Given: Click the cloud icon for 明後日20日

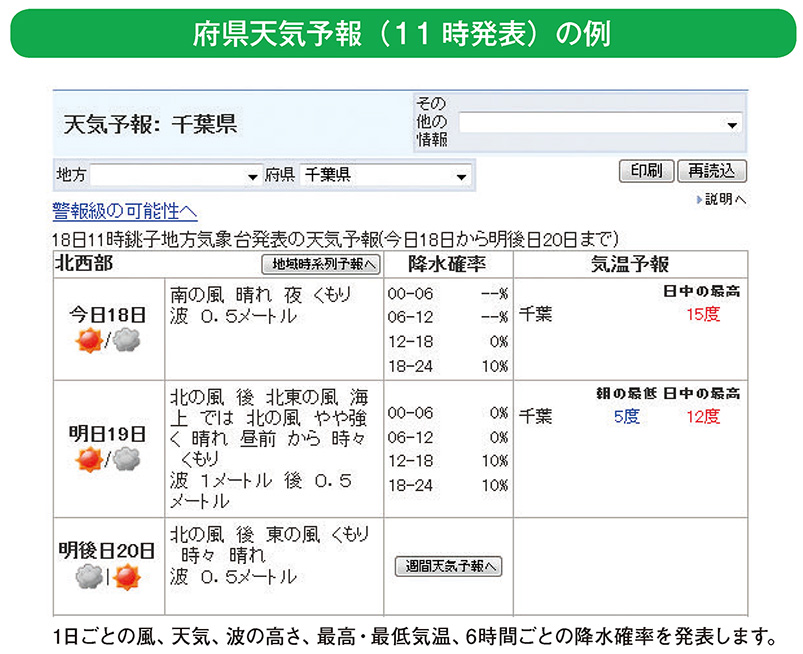Looking at the screenshot, I should [89, 578].
